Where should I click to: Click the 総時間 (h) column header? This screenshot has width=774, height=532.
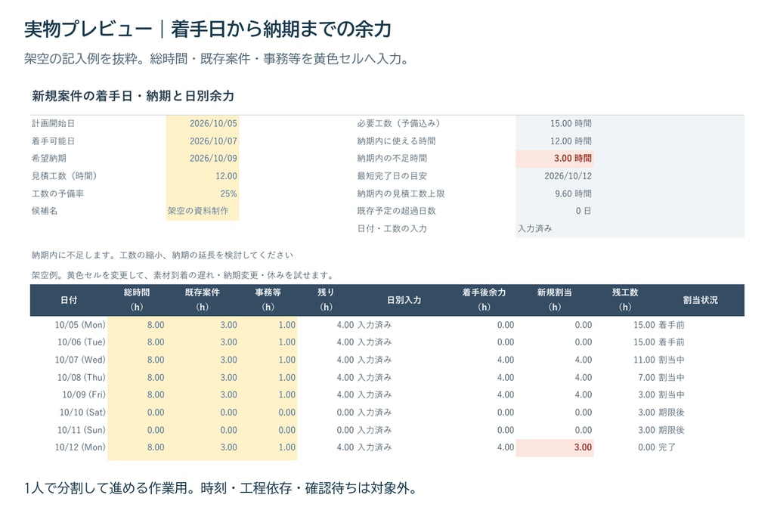137,300
